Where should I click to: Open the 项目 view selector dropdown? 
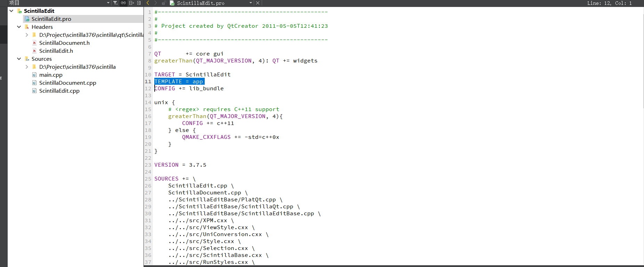(108, 3)
